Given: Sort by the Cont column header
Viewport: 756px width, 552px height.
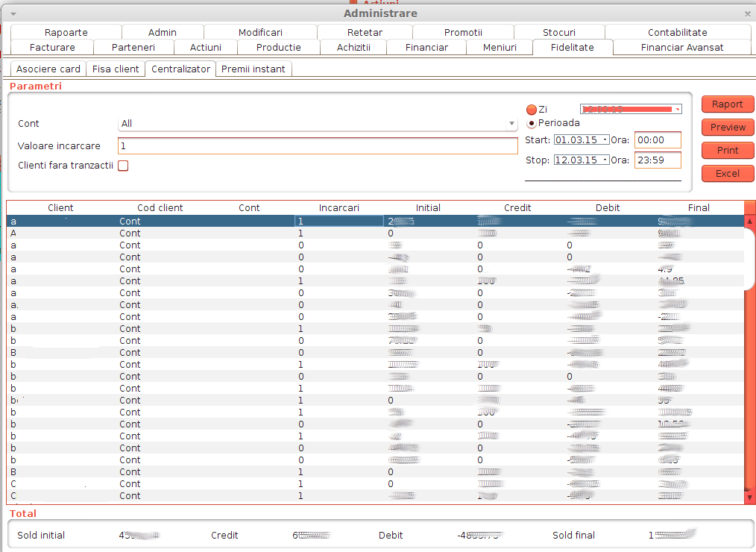Looking at the screenshot, I should click(249, 208).
